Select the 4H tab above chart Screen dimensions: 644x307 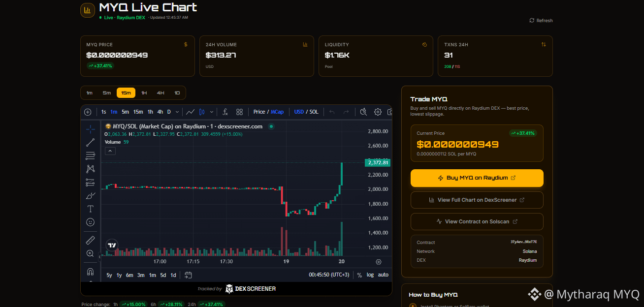[x=161, y=93]
